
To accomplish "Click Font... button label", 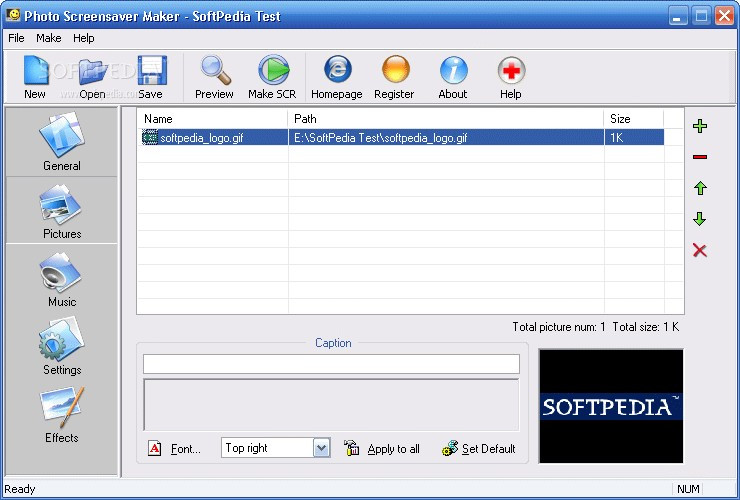I will coord(185,449).
